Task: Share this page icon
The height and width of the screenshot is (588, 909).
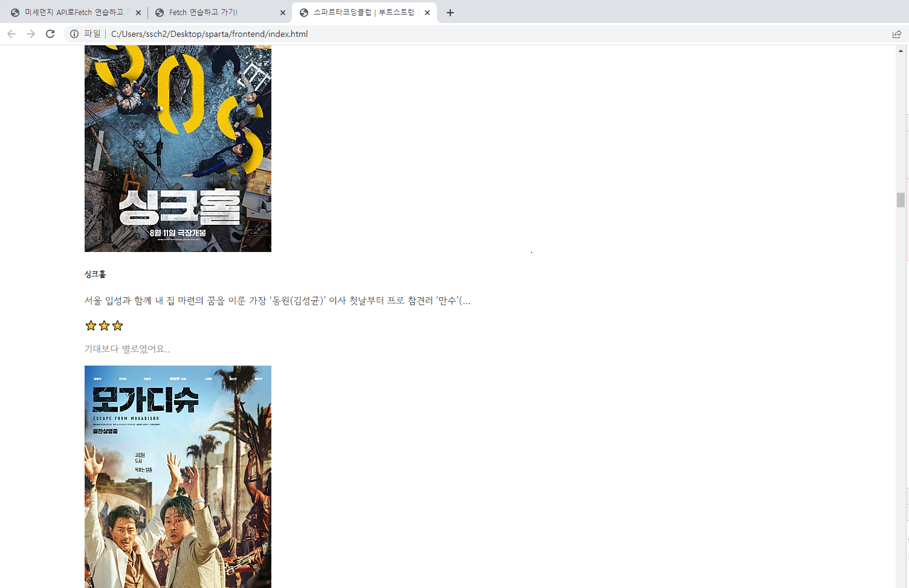Action: (x=897, y=34)
